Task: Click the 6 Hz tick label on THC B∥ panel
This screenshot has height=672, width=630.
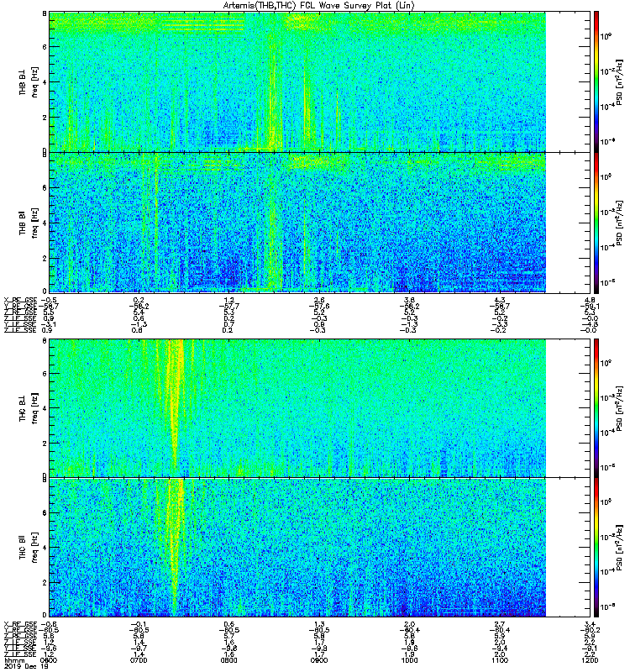Action: pos(45,512)
